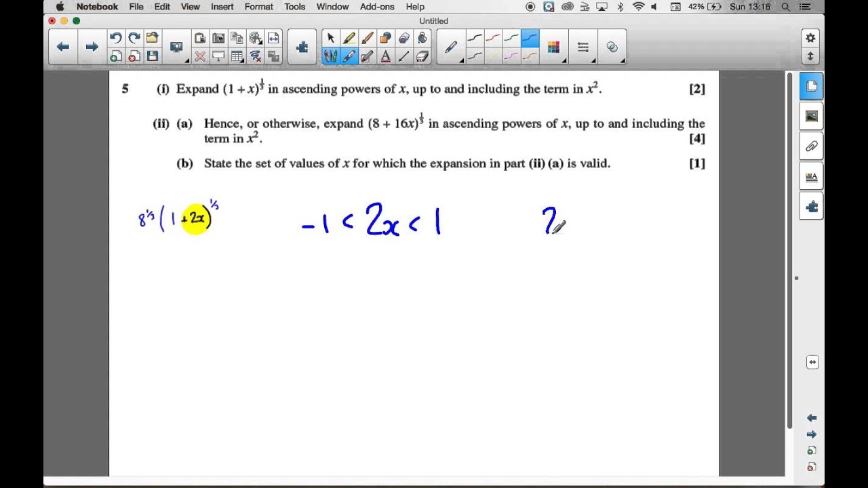This screenshot has height=488, width=868.
Task: Click the document copy icon
Action: 237,38
